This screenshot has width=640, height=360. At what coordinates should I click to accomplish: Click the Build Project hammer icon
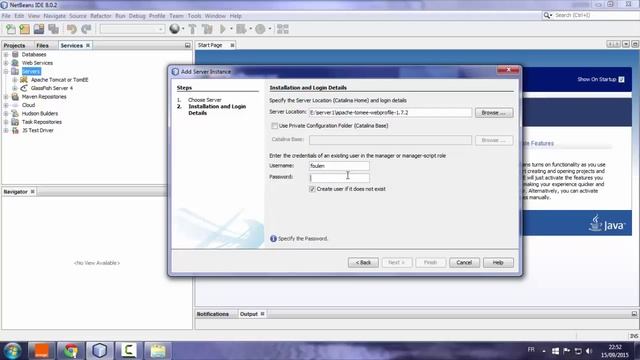coord(192,29)
